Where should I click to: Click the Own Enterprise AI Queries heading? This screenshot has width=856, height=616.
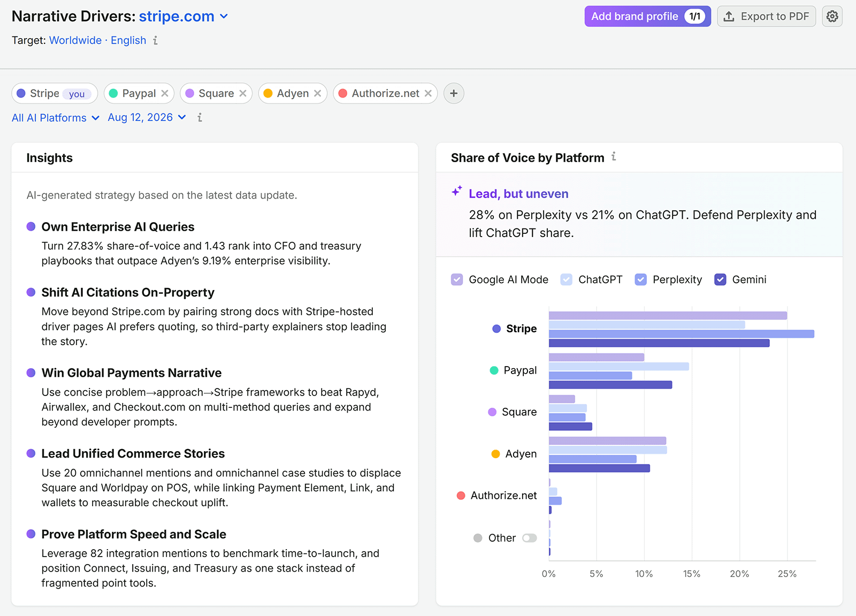tap(118, 227)
